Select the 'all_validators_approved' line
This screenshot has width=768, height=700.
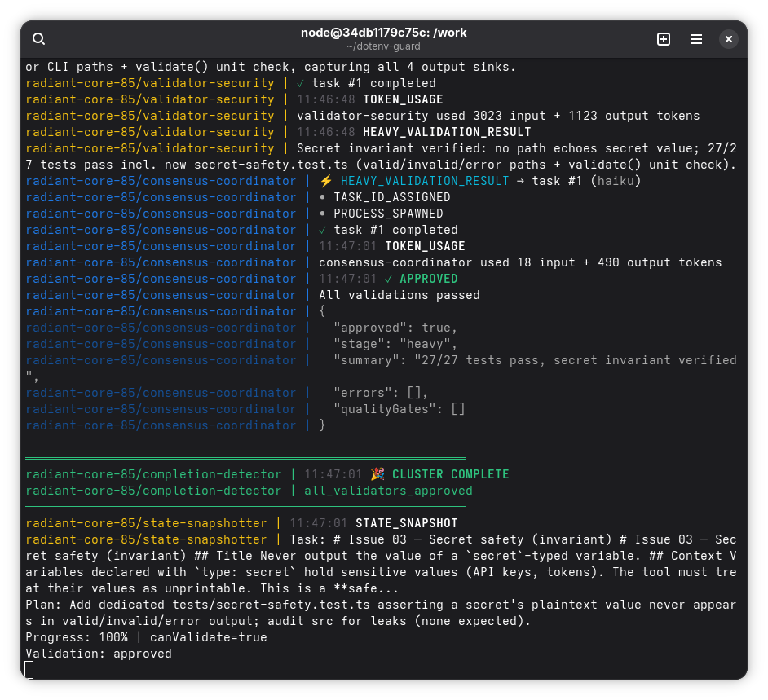pos(388,491)
